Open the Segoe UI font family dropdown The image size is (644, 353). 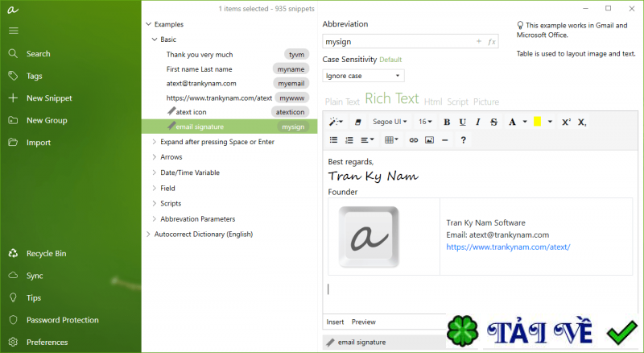pos(390,122)
